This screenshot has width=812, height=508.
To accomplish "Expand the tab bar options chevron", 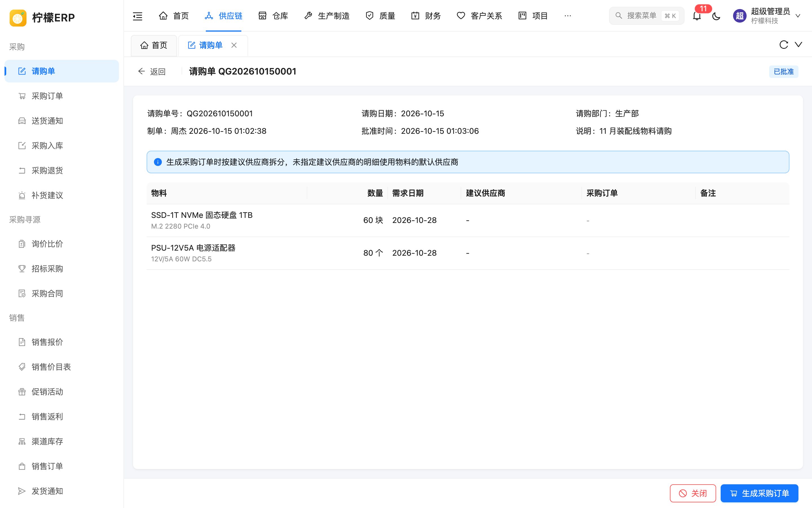I will [798, 45].
